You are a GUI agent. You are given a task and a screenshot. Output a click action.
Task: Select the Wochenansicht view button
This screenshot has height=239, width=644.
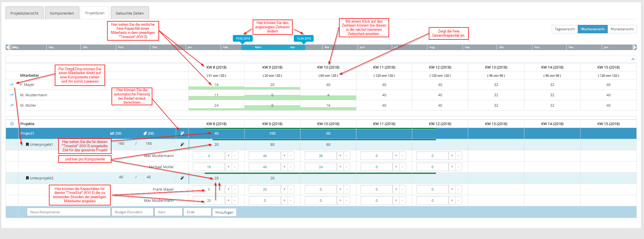[593, 29]
